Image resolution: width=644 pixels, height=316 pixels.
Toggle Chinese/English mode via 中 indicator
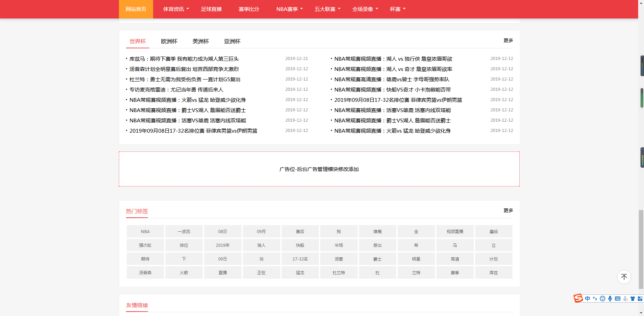[x=587, y=299]
